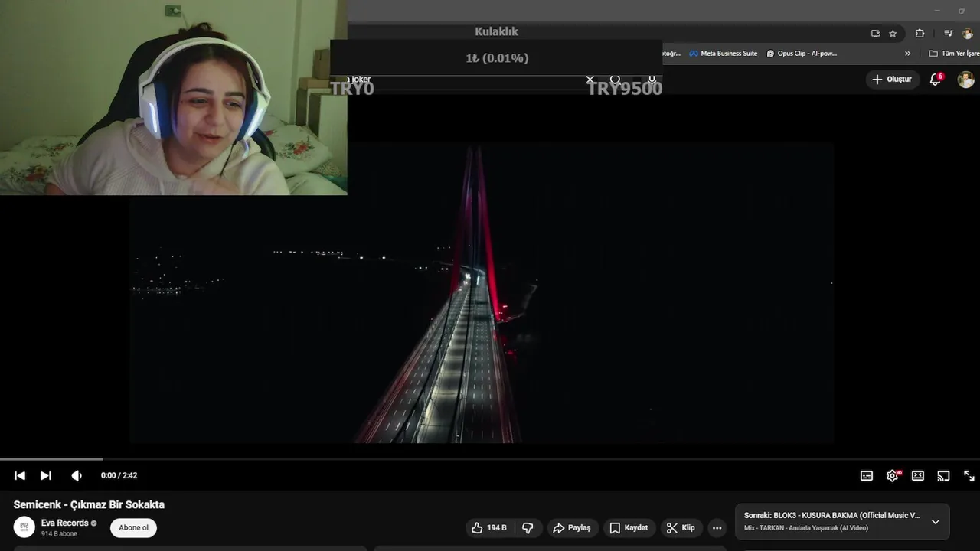Screen dimensions: 980x551
Task: Click the Kulaklık overlay label
Action: click(496, 31)
